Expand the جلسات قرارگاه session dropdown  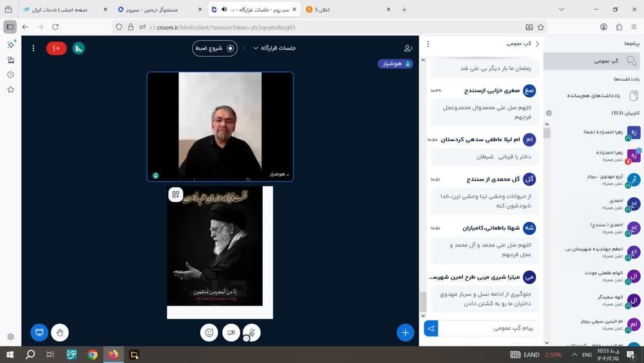pos(274,48)
